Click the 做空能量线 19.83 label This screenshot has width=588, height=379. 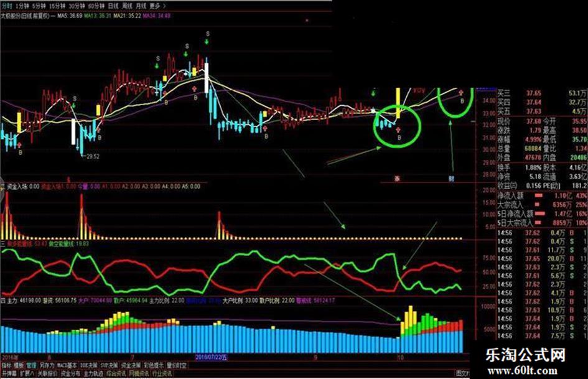68,243
